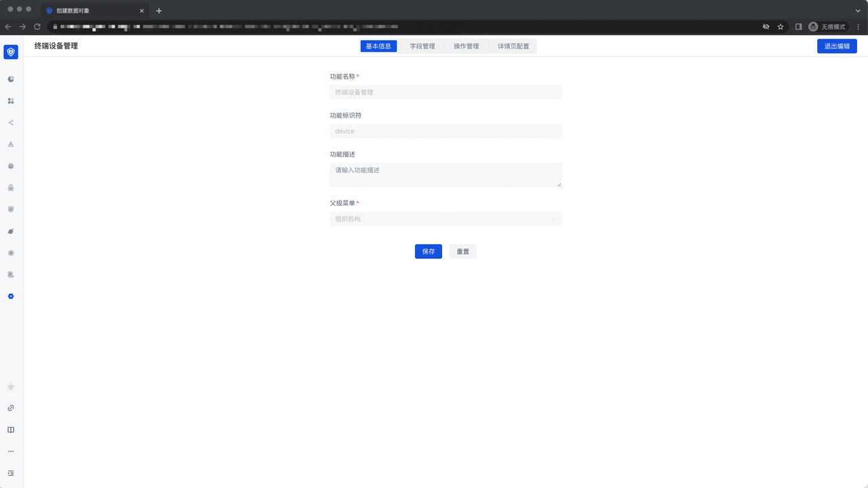Image resolution: width=868 pixels, height=488 pixels.
Task: Open the 父级菜单 dropdown showing 组织机构
Action: [446, 219]
